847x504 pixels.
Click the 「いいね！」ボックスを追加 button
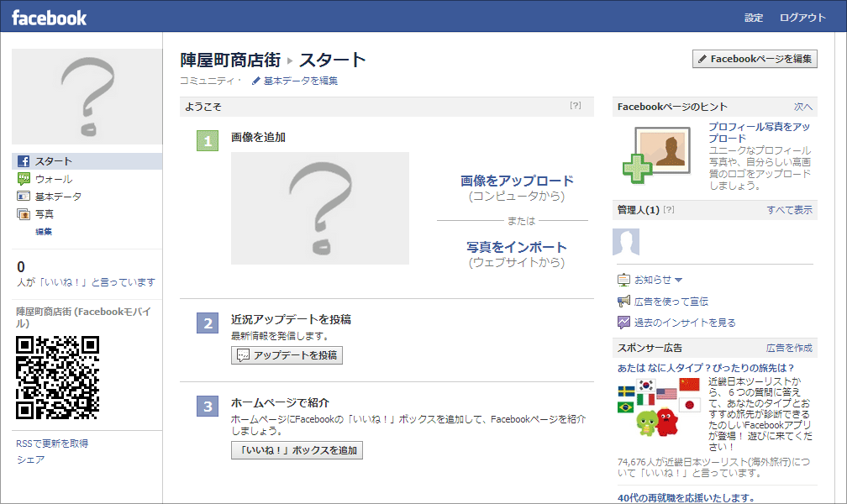coord(297,450)
